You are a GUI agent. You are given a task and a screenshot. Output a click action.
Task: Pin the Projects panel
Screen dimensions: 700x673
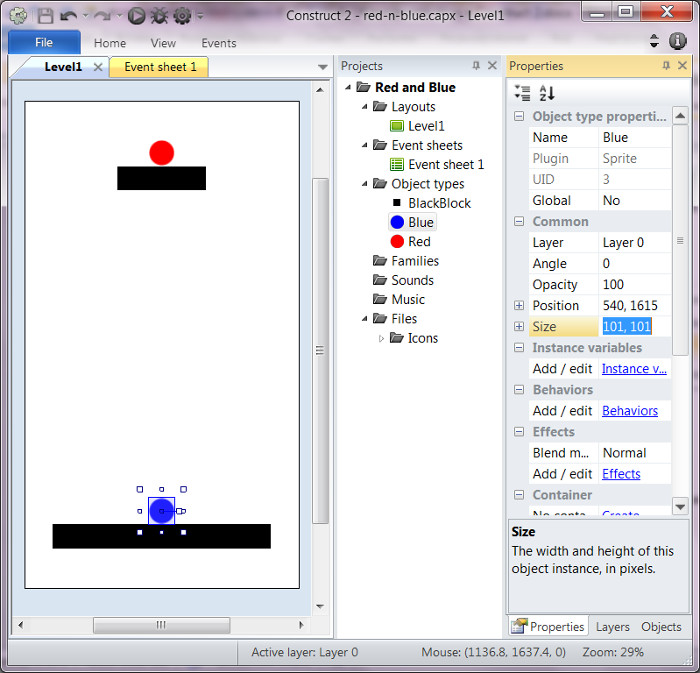(x=475, y=66)
